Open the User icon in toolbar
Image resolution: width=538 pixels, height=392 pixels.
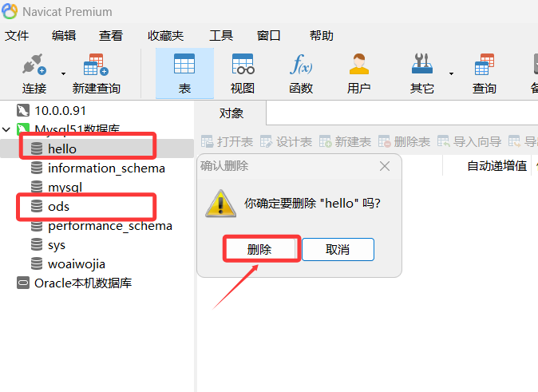coord(359,64)
